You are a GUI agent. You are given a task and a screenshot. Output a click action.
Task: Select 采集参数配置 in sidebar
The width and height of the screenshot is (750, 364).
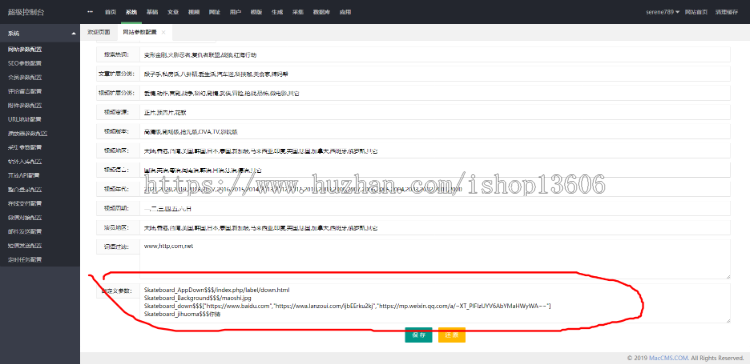(25, 147)
